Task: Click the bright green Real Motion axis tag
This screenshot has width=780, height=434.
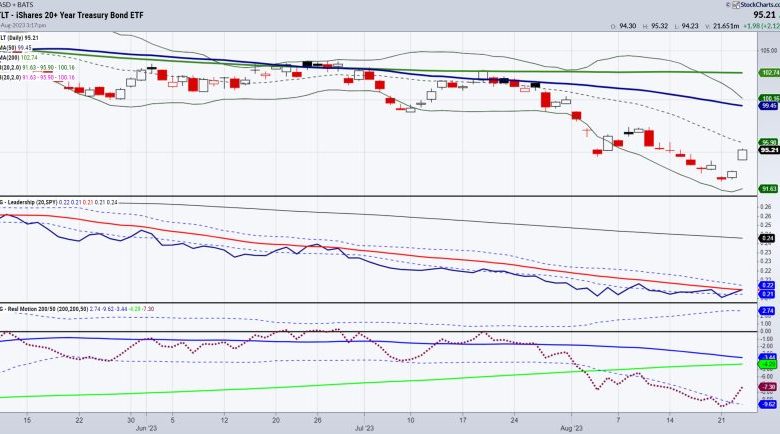Action: click(768, 364)
